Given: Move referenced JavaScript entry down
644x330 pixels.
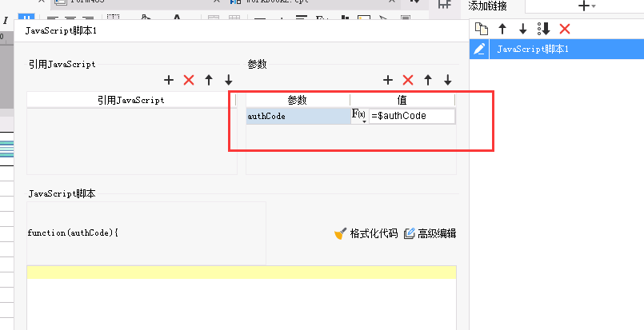Looking at the screenshot, I should (x=229, y=80).
